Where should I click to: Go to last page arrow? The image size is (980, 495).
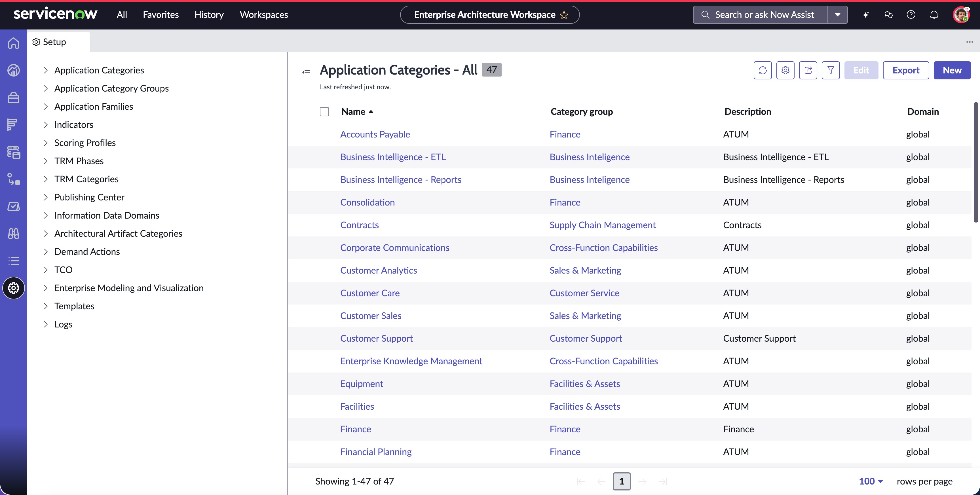(x=663, y=482)
